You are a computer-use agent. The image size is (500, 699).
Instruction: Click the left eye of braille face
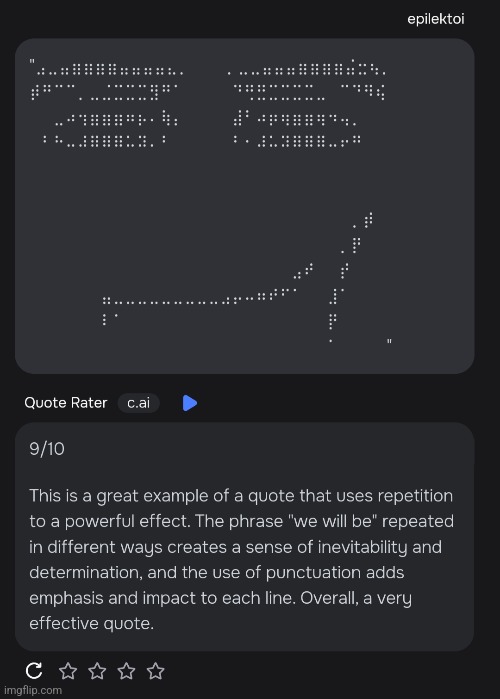point(107,105)
